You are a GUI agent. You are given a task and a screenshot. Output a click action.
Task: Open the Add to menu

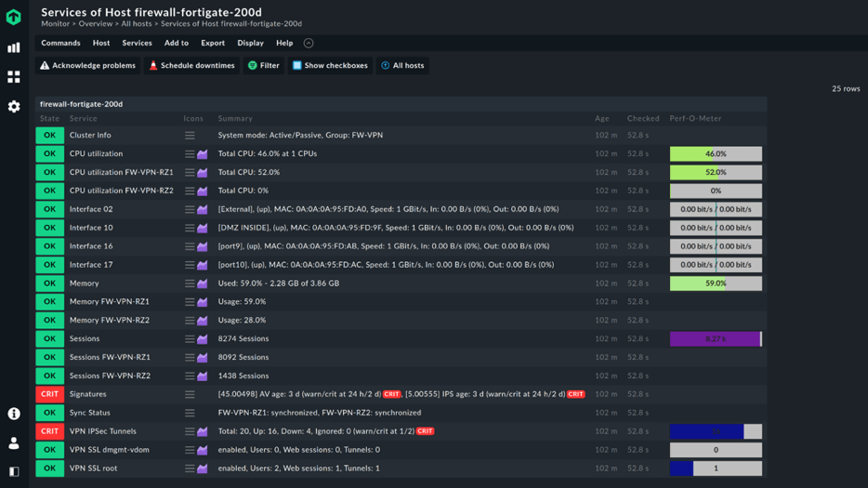click(x=176, y=43)
